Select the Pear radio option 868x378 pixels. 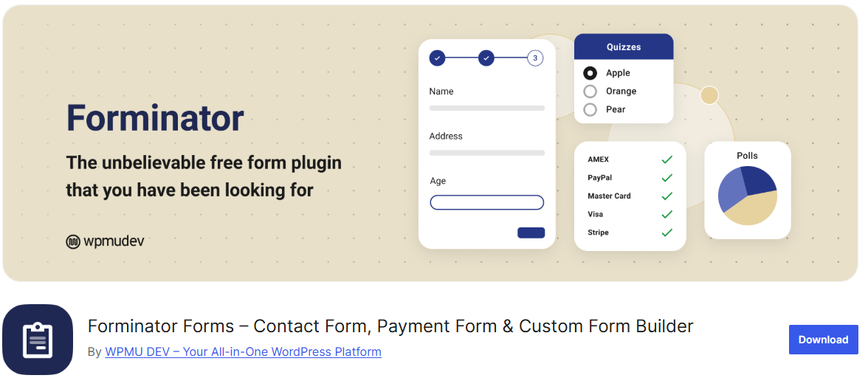coord(590,109)
